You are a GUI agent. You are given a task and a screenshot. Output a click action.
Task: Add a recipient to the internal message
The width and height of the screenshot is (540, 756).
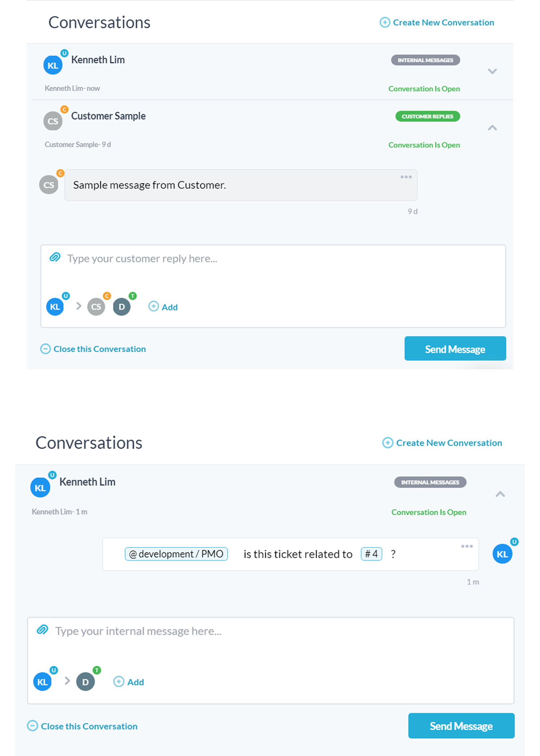(x=129, y=681)
